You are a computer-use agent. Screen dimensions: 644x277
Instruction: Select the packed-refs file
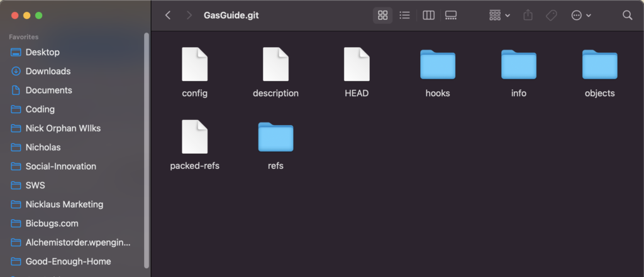tap(194, 138)
